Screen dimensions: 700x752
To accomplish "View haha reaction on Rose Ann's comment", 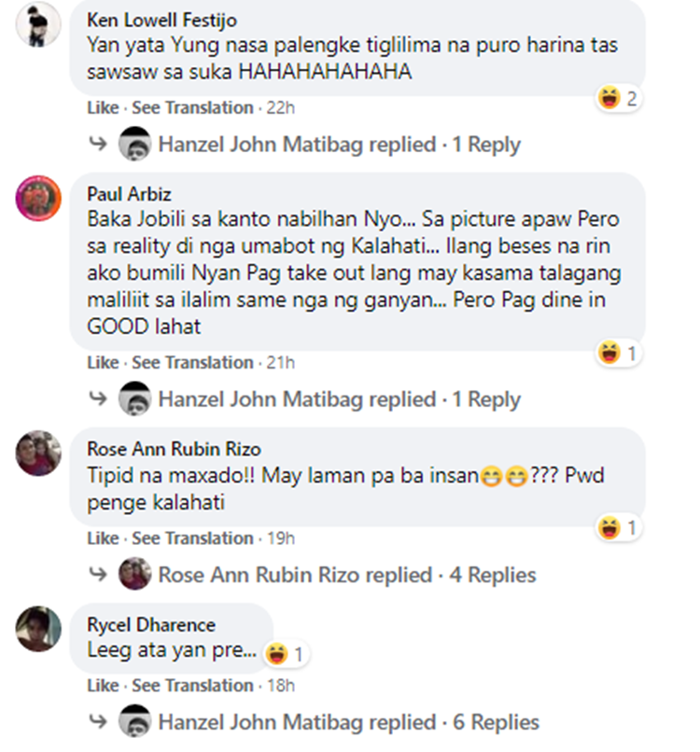I will click(619, 528).
